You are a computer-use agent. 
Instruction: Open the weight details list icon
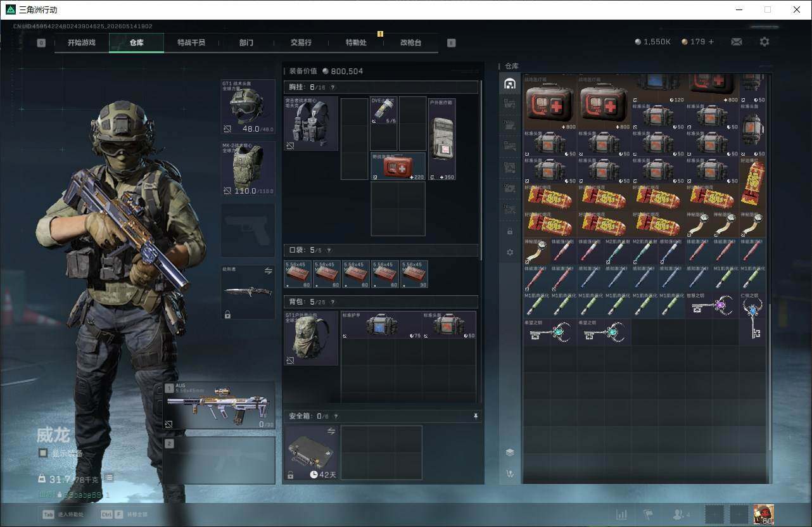(x=109, y=478)
